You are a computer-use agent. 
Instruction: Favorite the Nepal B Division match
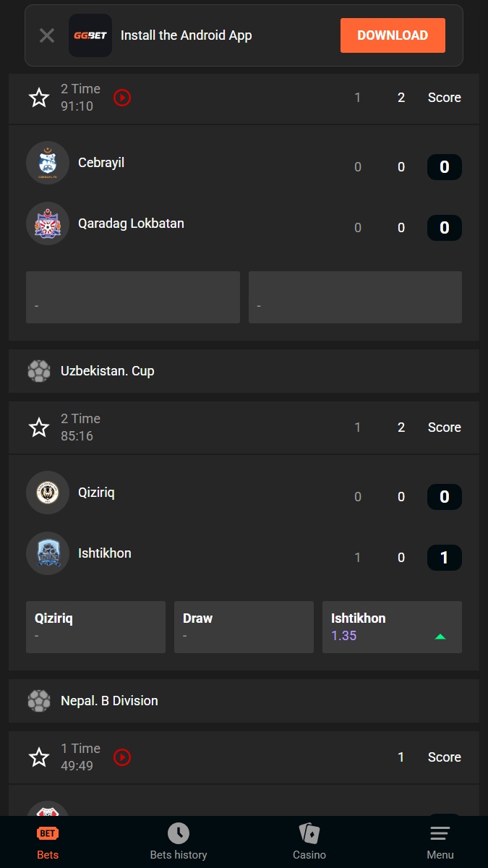pyautogui.click(x=39, y=757)
